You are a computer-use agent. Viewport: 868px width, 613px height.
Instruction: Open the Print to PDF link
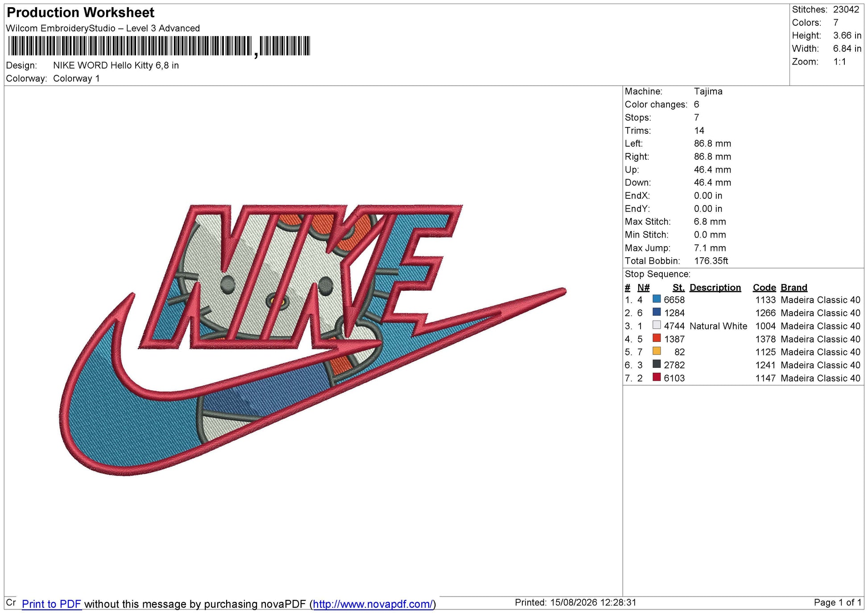click(51, 604)
